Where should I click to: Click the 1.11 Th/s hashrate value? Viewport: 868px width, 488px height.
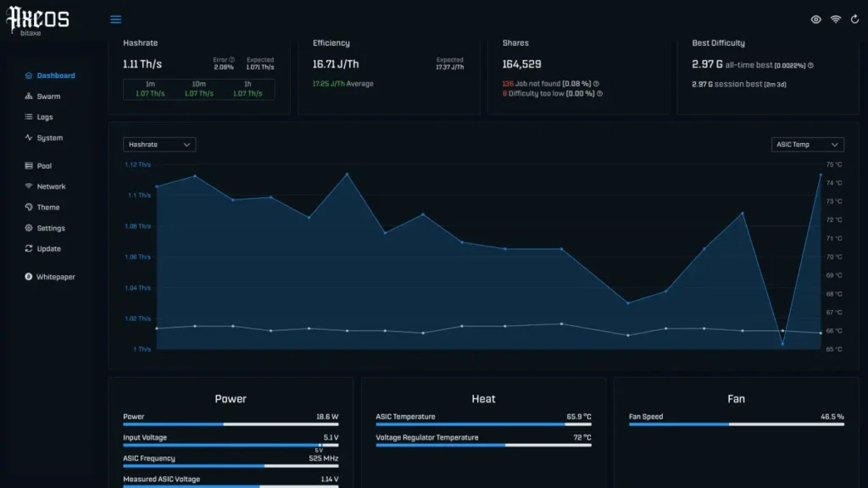click(142, 64)
